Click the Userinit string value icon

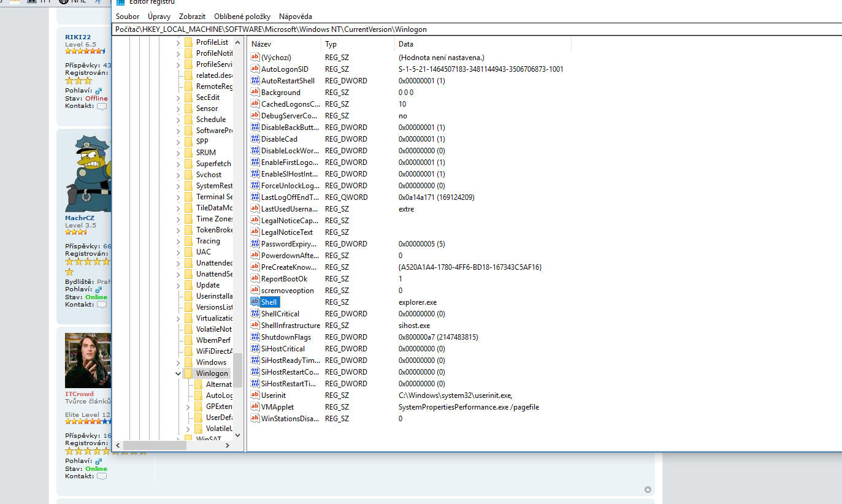256,395
